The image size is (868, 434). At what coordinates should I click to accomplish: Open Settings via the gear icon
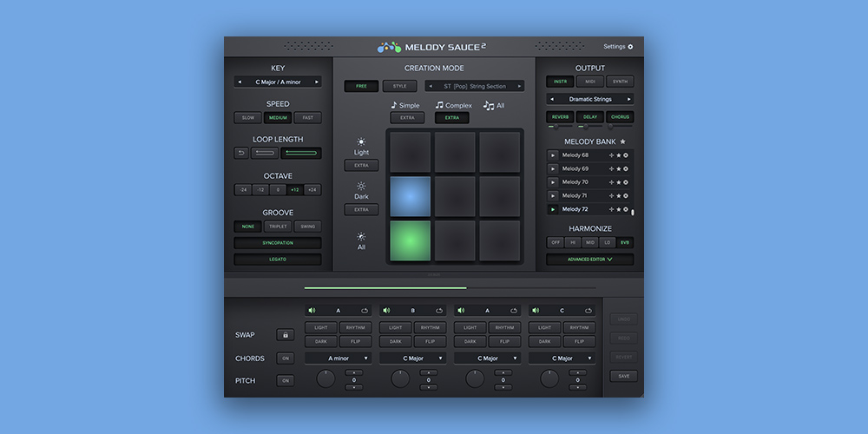tap(630, 47)
